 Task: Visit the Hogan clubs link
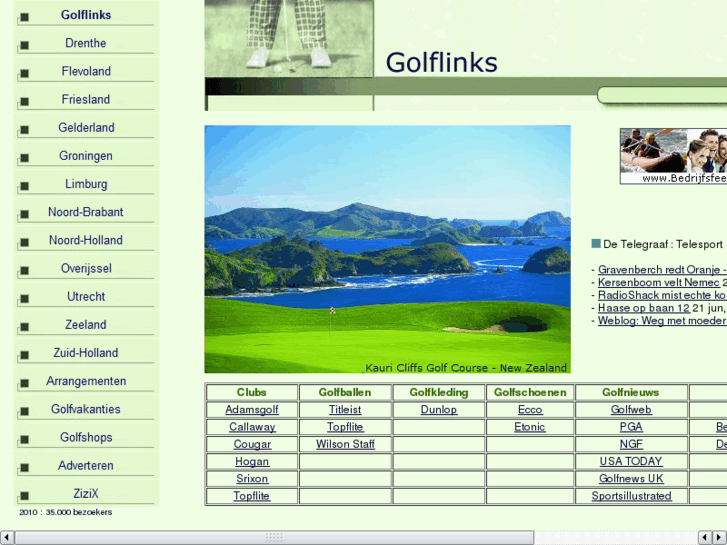pyautogui.click(x=252, y=462)
